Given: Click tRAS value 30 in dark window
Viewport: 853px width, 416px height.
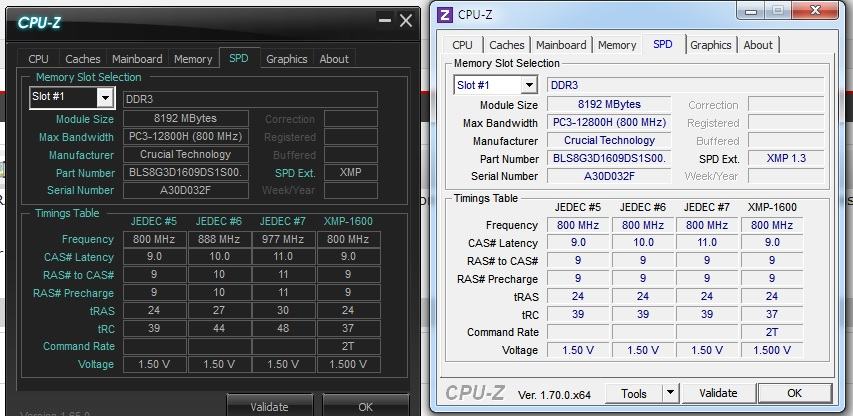Looking at the screenshot, I should 283,311.
